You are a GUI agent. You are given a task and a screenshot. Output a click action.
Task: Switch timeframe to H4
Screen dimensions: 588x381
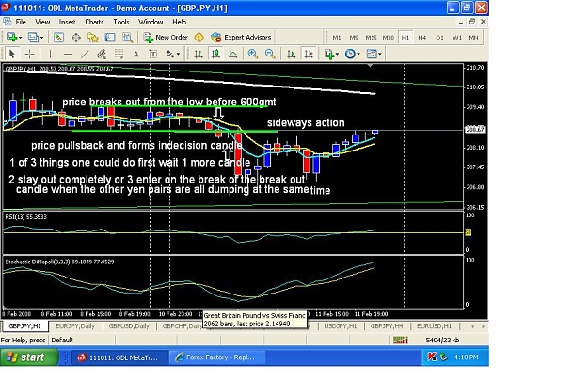coord(421,37)
